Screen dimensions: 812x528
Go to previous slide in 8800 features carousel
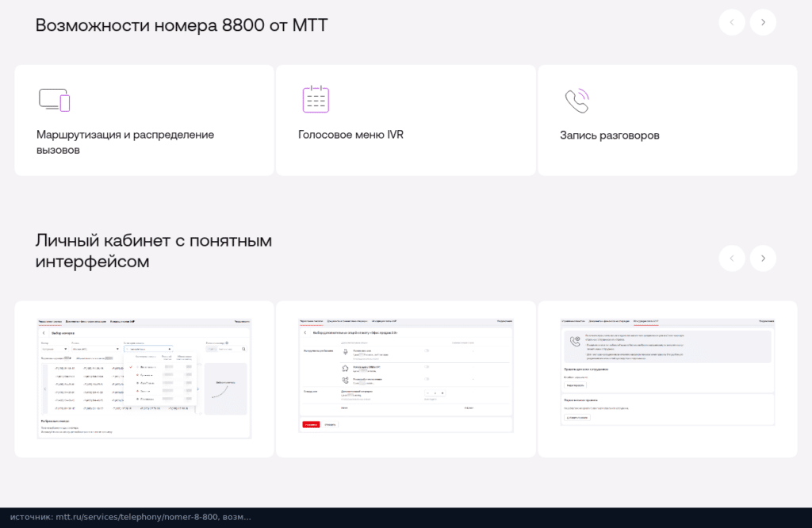(x=732, y=22)
